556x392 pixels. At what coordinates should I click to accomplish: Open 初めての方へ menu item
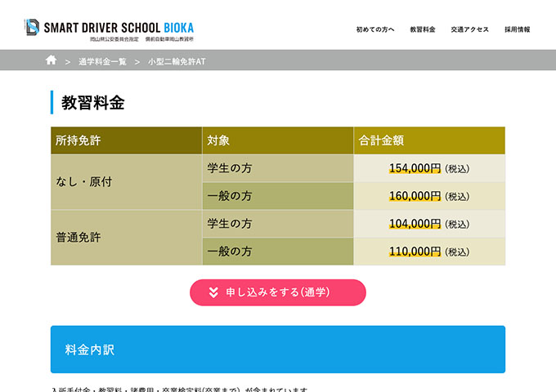(x=375, y=29)
